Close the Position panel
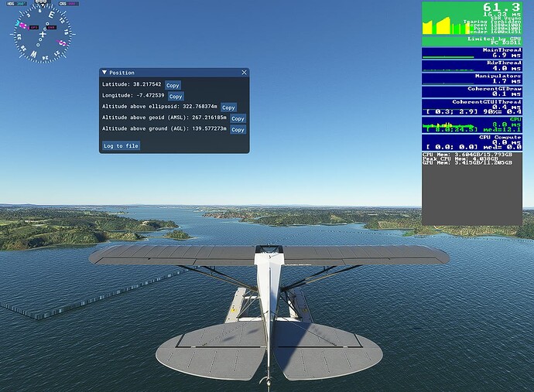534x392 pixels. click(x=244, y=73)
